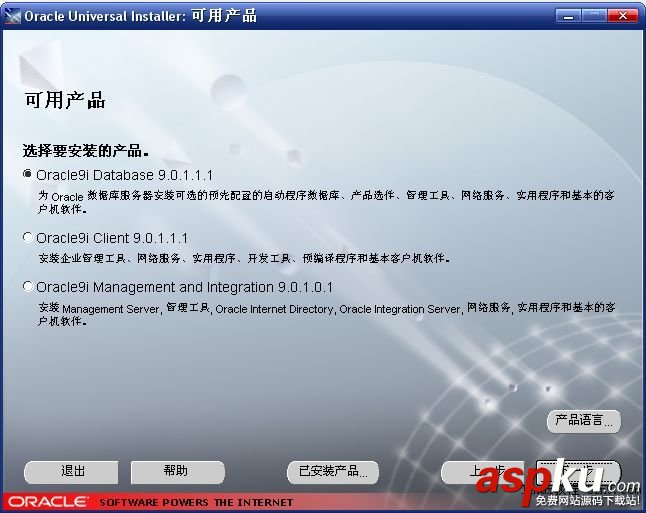This screenshot has width=646, height=513.
Task: Click the Oracle9i Client 9.0.1.1.1 label text
Action: [x=112, y=238]
